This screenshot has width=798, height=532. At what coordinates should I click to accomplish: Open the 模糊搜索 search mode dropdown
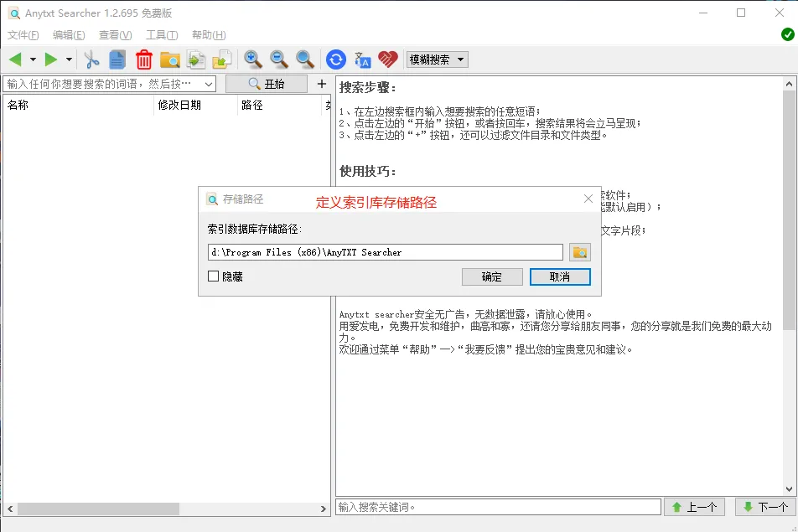438,59
